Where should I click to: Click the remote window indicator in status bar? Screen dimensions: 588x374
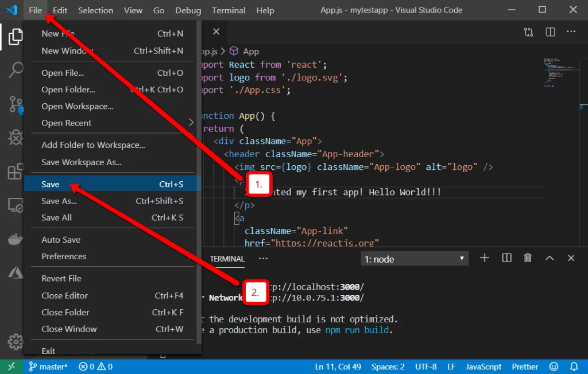(11, 367)
